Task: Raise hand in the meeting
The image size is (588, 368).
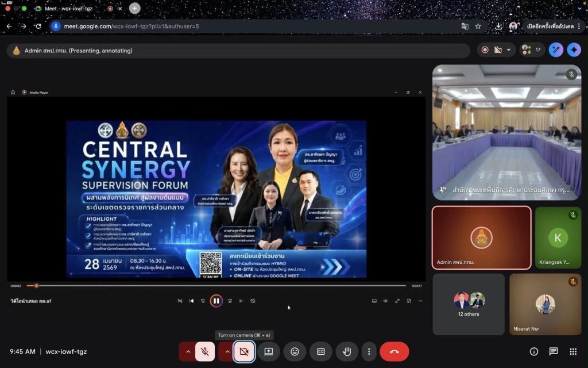Action: point(347,351)
